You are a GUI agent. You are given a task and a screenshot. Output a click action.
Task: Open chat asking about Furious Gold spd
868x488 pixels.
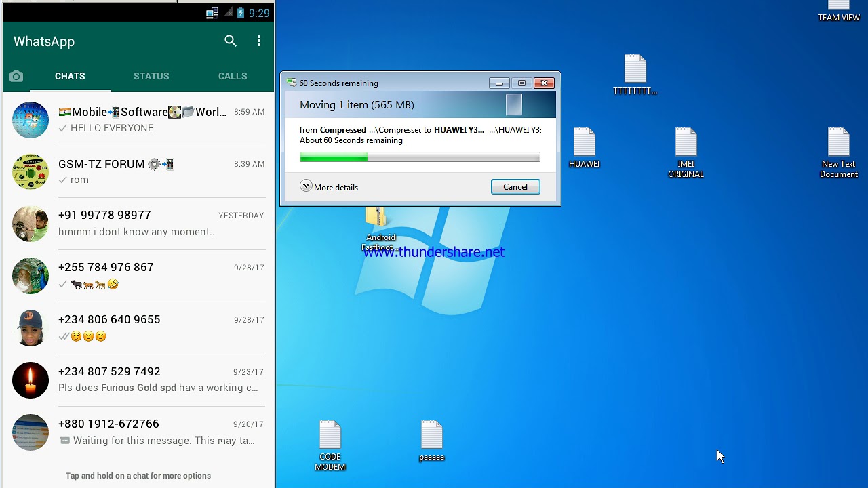[x=138, y=380]
